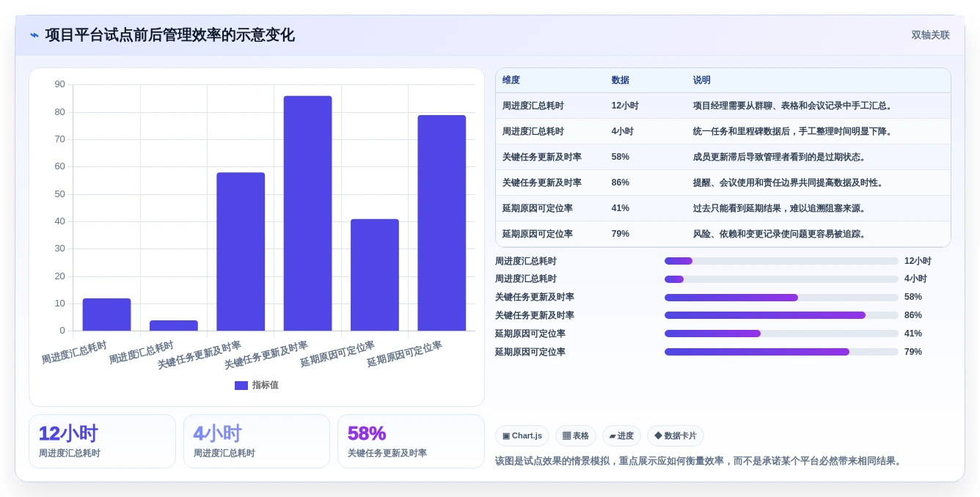The width and height of the screenshot is (980, 497).
Task: Click the large 12小时 summary card value
Action: 68,434
